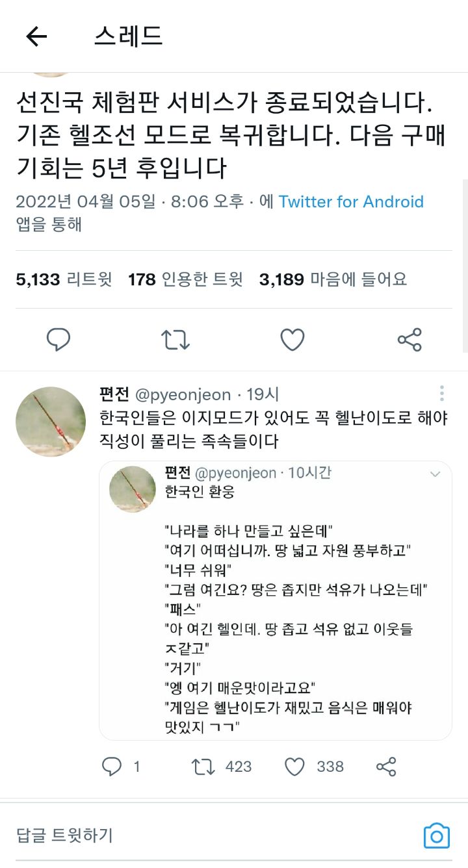This screenshot has width=468, height=868.
Task: Tap the back arrow icon
Action: tap(36, 36)
